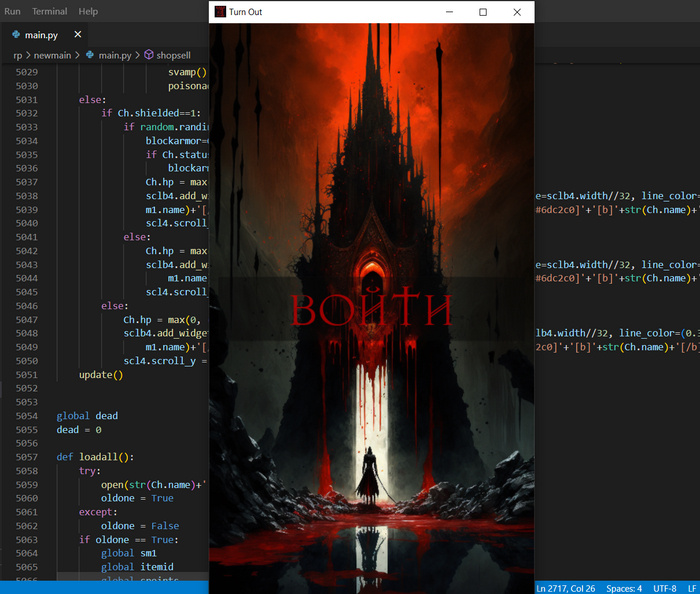Click the 'def loadall():' code line
This screenshot has height=594, width=700.
[x=95, y=457]
